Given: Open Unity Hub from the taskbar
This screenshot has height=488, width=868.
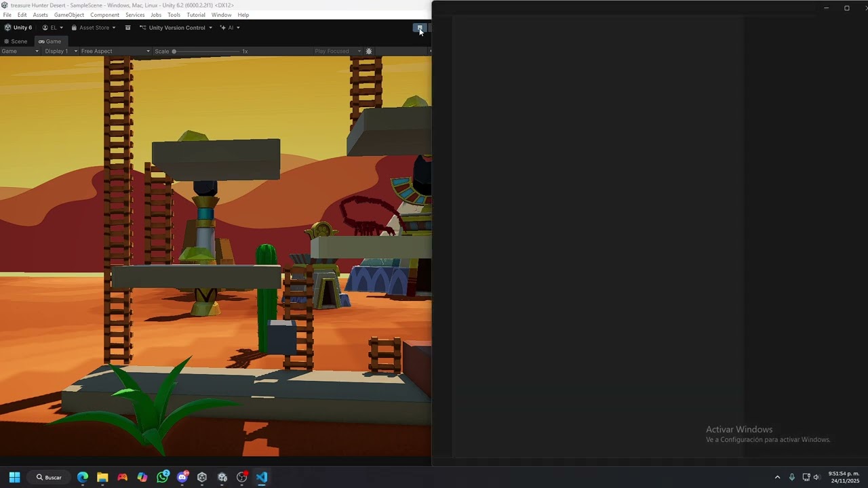Looking at the screenshot, I should tap(202, 477).
